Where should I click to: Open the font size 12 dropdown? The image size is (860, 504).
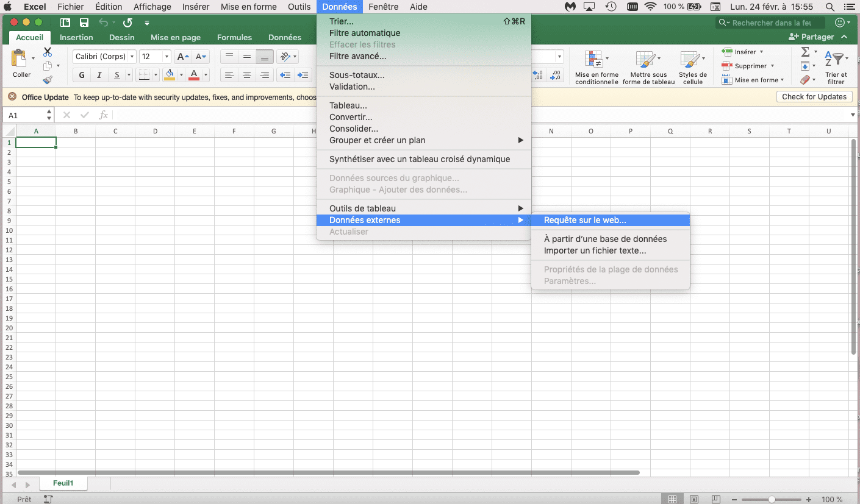point(155,57)
